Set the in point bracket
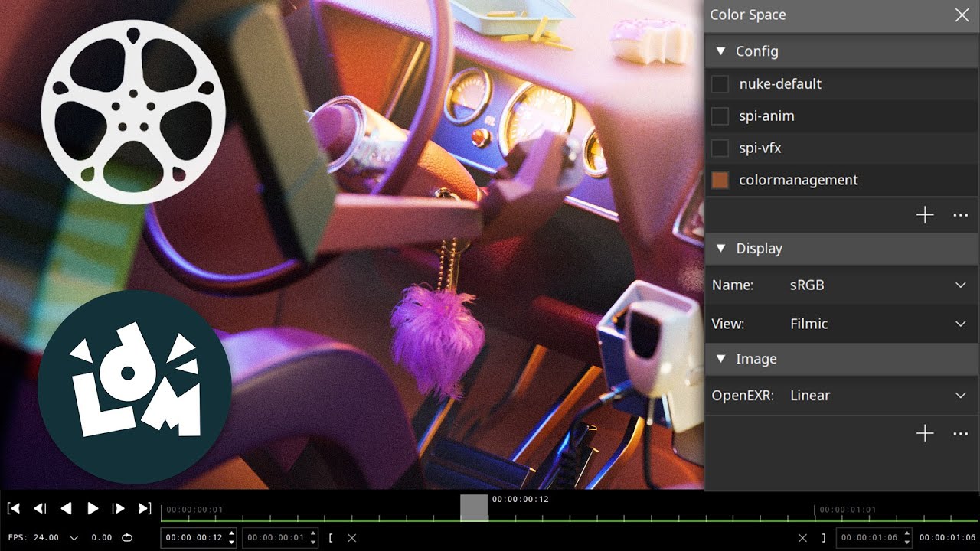The image size is (980, 551). tap(331, 538)
